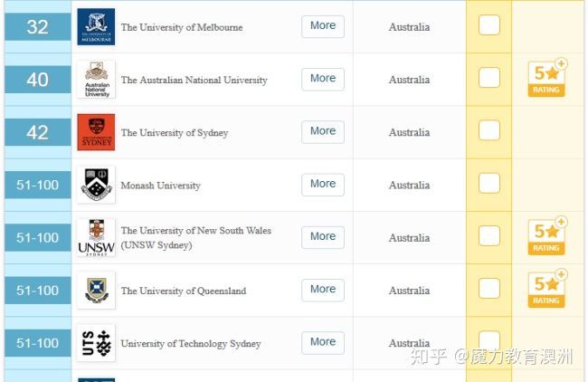Open The University of New South Wales link
The image size is (588, 382).
pos(195,237)
